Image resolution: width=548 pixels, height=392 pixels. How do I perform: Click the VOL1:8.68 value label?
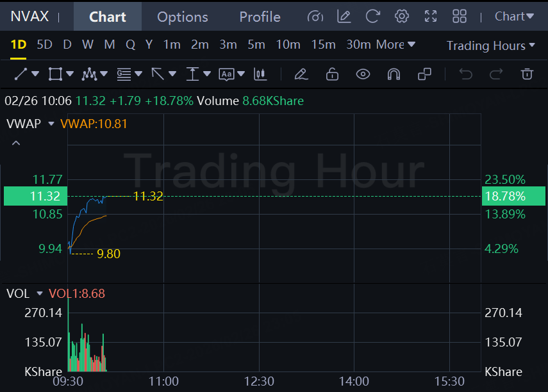point(76,293)
